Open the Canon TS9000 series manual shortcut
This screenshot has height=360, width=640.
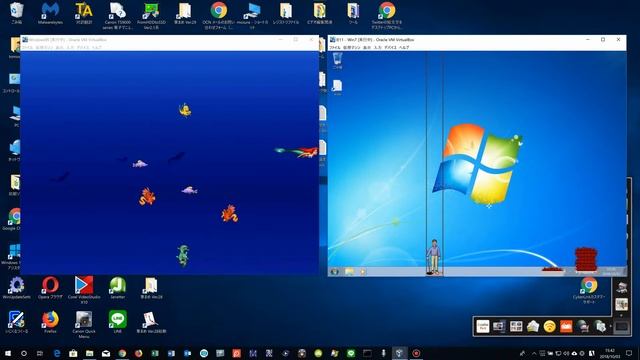pyautogui.click(x=118, y=15)
